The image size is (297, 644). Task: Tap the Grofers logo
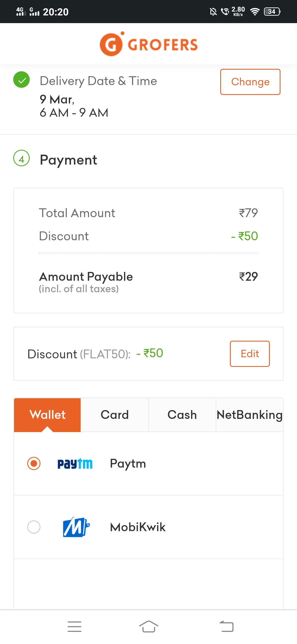pyautogui.click(x=148, y=44)
